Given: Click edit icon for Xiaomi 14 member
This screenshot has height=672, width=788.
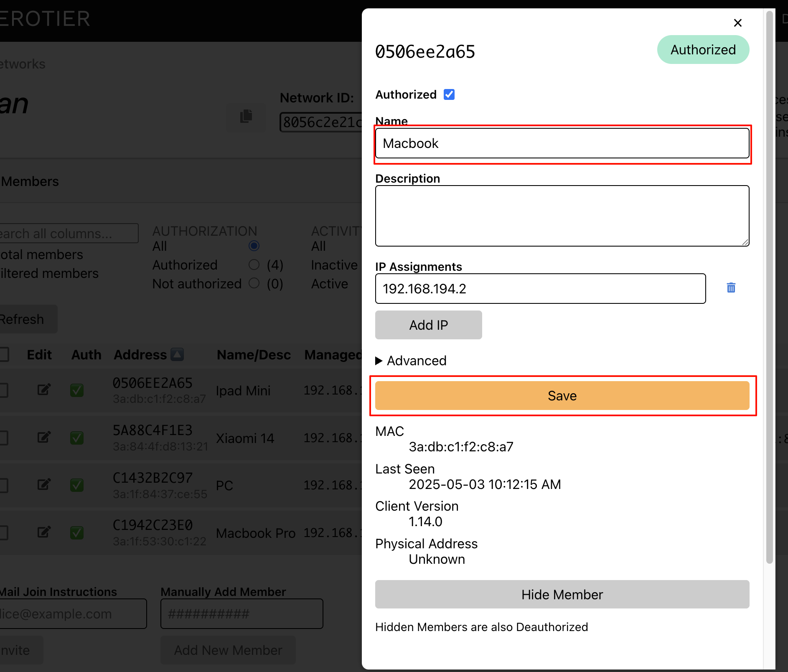Looking at the screenshot, I should click(x=44, y=438).
